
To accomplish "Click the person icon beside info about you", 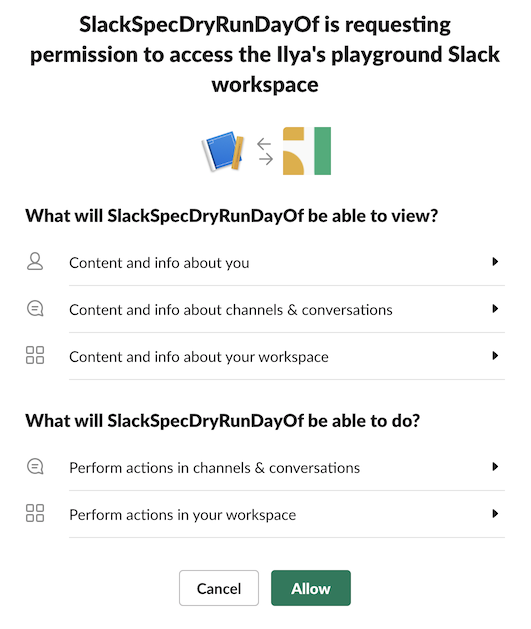I will pos(35,262).
